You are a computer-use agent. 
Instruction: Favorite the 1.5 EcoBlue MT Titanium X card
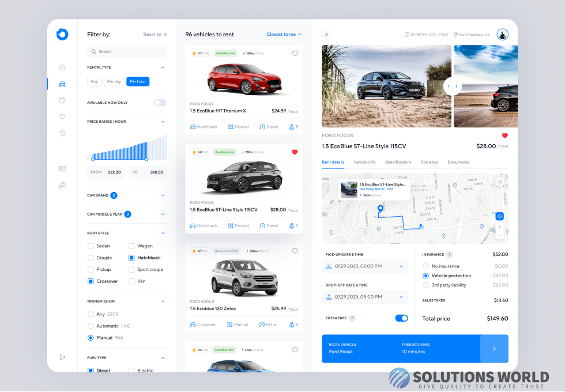pyautogui.click(x=295, y=53)
